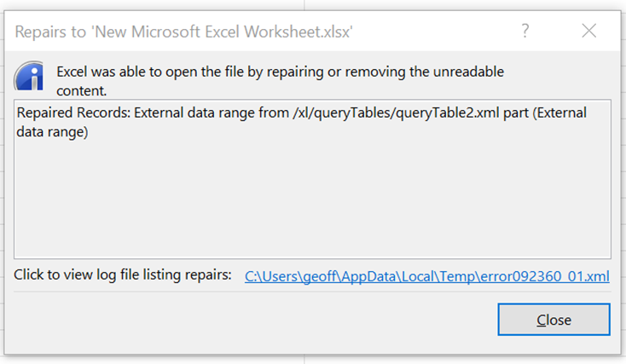Click the 'content.' message continuation text
The image size is (626, 364).
coord(81,90)
